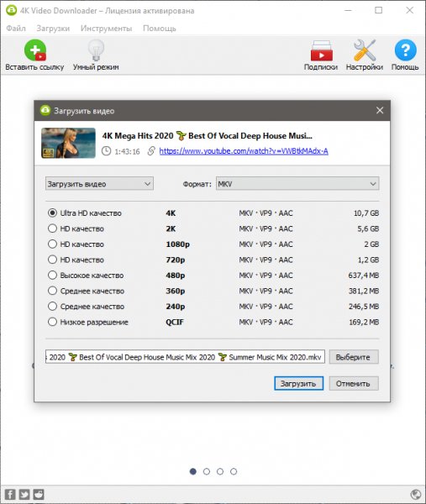
Task: Click the clock duration icon
Action: 107,150
